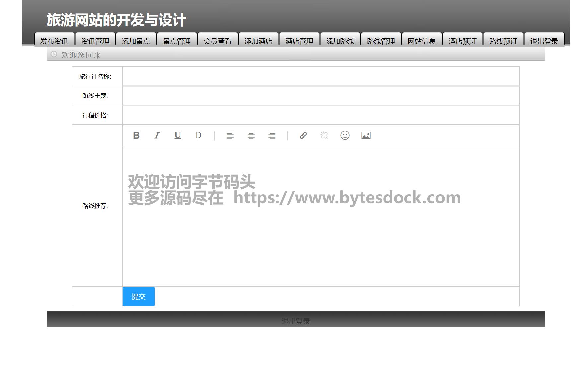588x379 pixels.
Task: Apply strikethrough to editor text
Action: (x=198, y=135)
